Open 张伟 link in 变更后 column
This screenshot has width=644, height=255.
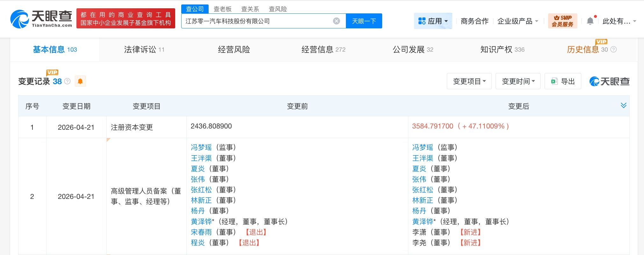pyautogui.click(x=419, y=179)
